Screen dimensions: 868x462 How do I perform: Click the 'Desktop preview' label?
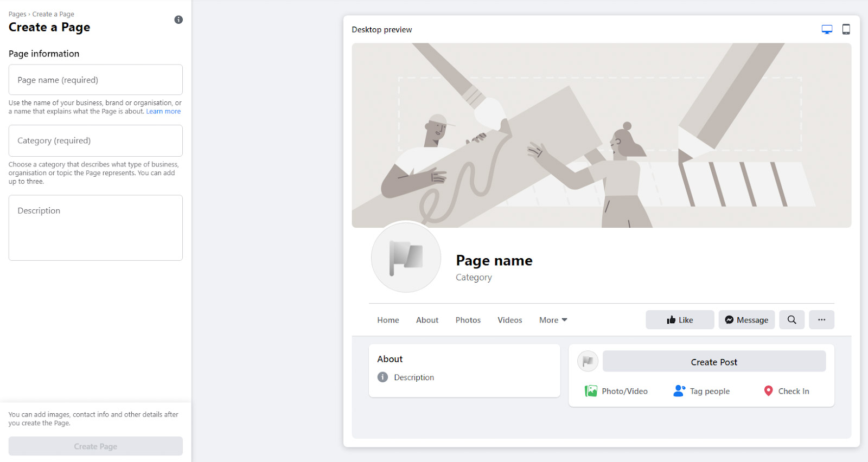tap(382, 30)
